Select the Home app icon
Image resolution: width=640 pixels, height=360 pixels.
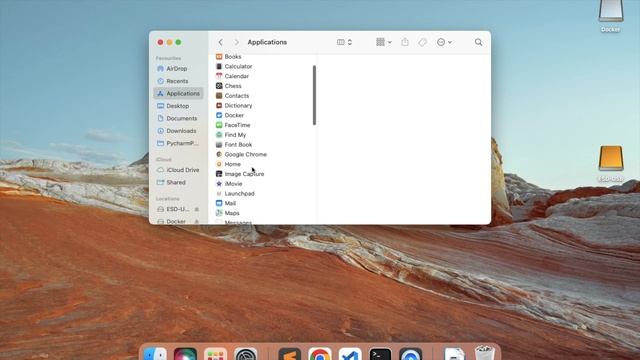(x=219, y=164)
